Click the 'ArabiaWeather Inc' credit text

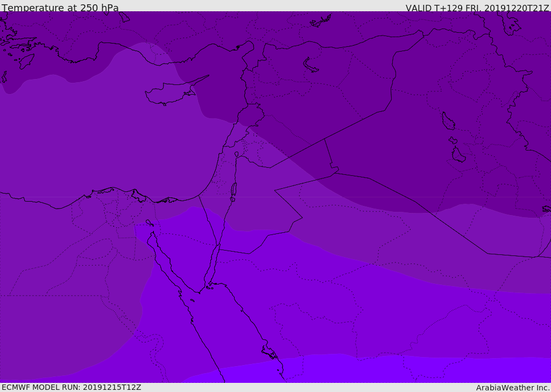[513, 388]
